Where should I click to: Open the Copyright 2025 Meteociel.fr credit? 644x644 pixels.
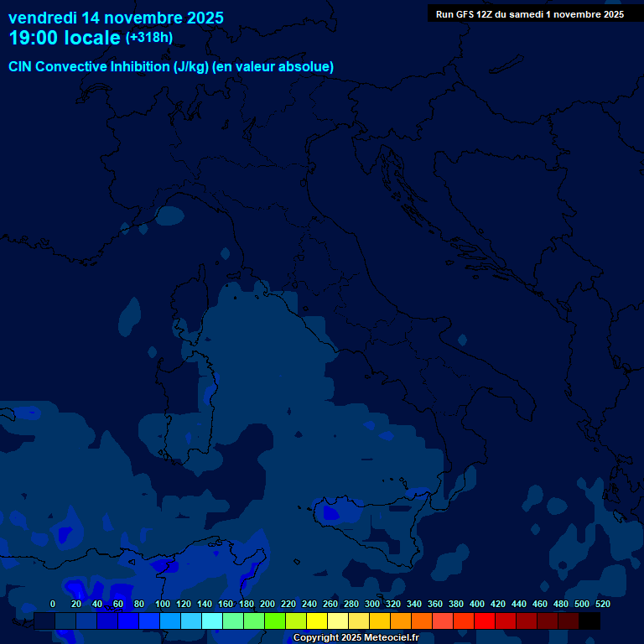(x=356, y=638)
